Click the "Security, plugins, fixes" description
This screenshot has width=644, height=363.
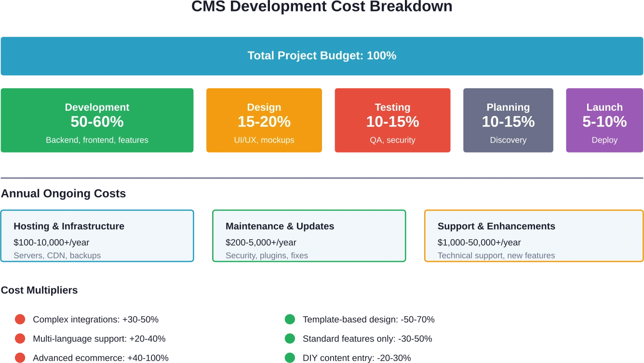267,256
